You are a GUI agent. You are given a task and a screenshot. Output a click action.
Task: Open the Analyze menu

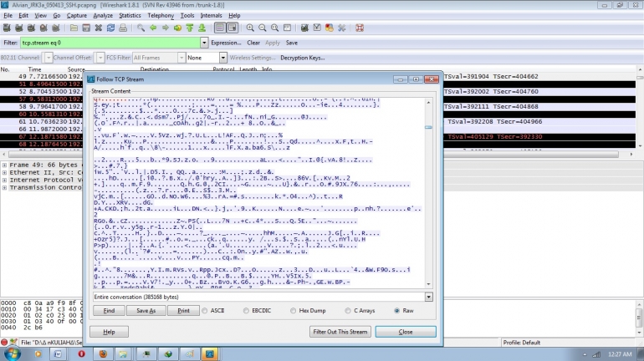[103, 16]
